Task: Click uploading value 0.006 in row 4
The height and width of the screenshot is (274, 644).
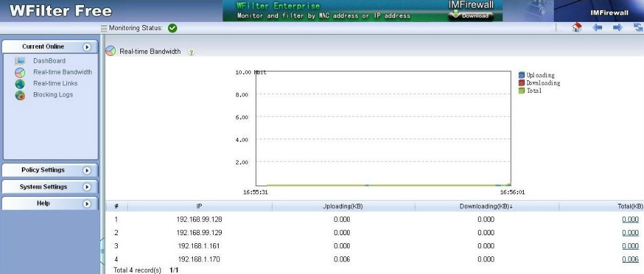Action: [341, 260]
